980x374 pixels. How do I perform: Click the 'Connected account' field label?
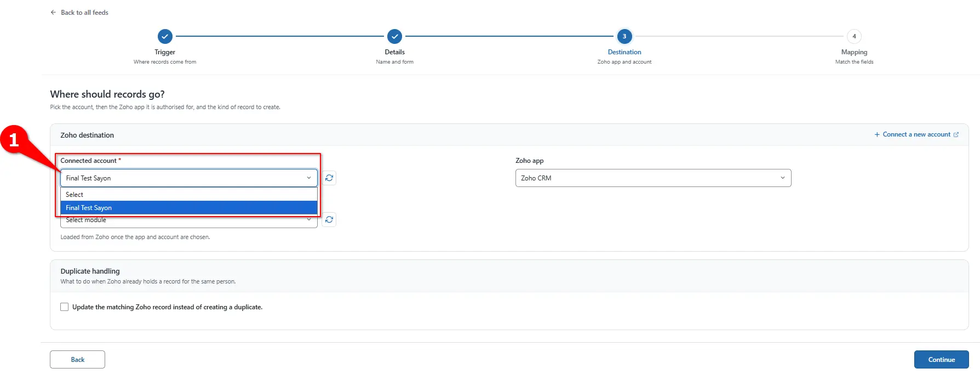point(88,161)
